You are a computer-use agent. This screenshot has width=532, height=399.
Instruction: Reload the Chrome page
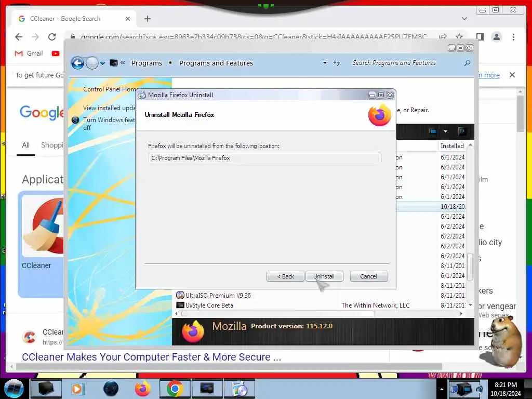[52, 37]
